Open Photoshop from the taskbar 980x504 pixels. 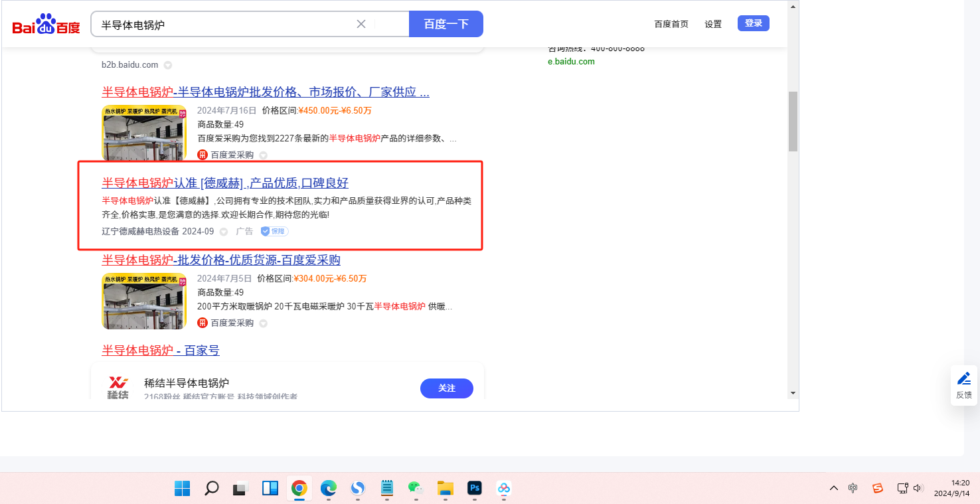click(x=474, y=488)
